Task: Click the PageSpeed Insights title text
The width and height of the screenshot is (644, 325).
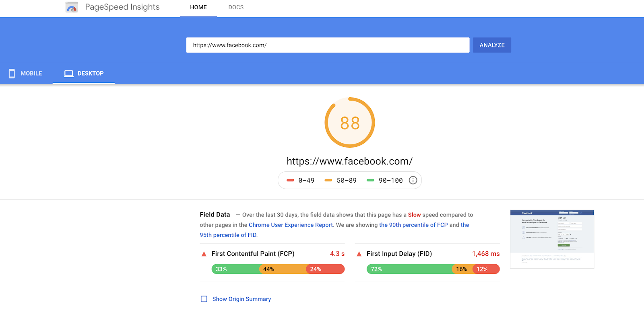Action: (x=122, y=7)
